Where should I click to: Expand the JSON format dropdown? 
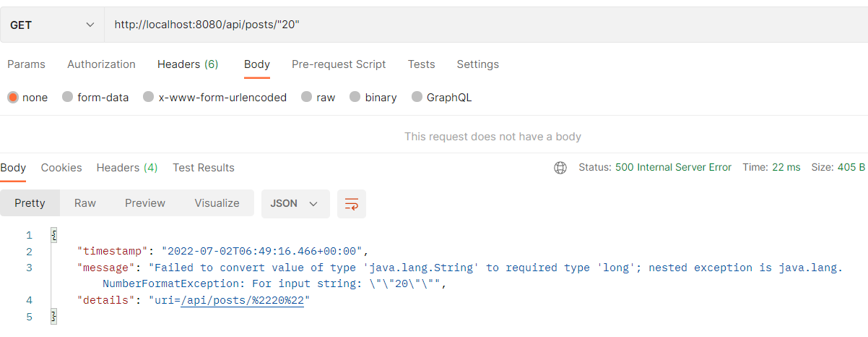(295, 204)
